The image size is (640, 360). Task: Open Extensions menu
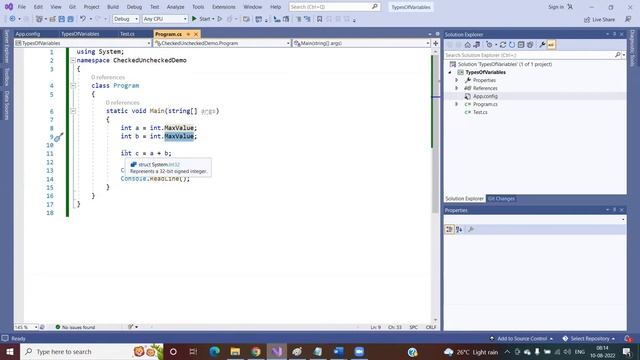tap(224, 7)
